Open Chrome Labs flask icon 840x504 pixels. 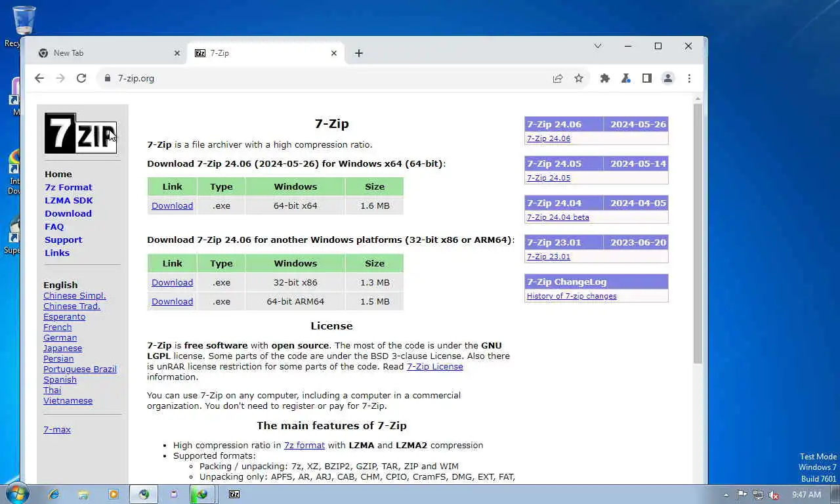tap(626, 78)
